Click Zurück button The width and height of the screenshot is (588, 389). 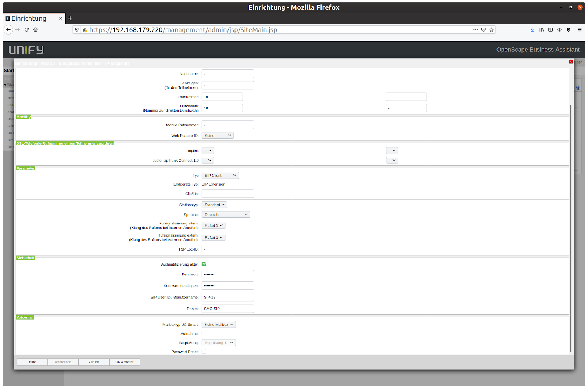coord(94,362)
